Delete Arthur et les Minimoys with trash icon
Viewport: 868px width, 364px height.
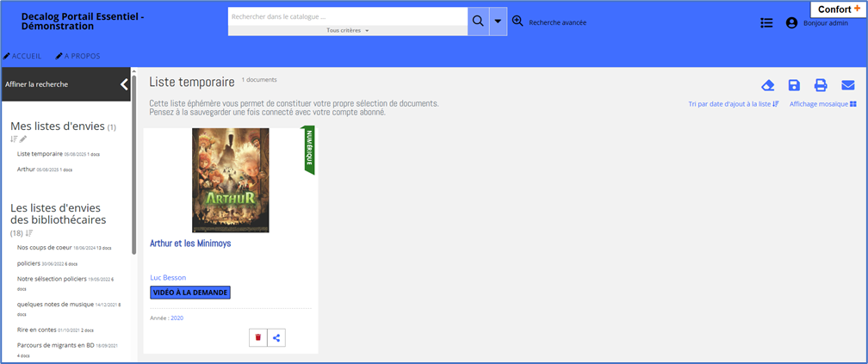pyautogui.click(x=257, y=337)
